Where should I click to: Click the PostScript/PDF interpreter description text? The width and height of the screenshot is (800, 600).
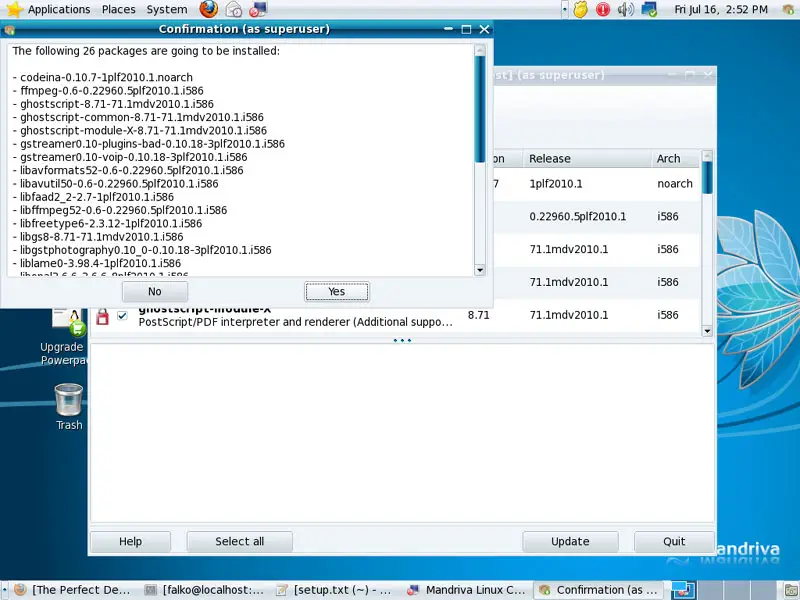pyautogui.click(x=295, y=322)
